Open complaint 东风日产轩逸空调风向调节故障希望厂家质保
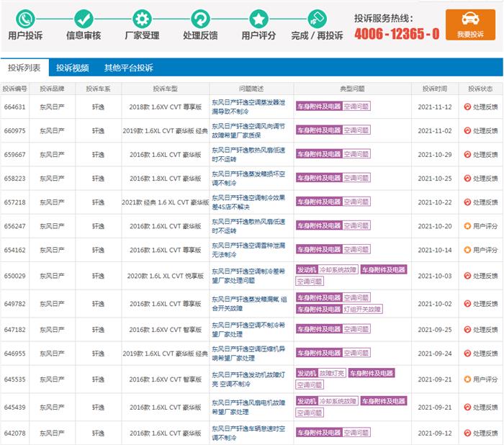 [x=248, y=130]
